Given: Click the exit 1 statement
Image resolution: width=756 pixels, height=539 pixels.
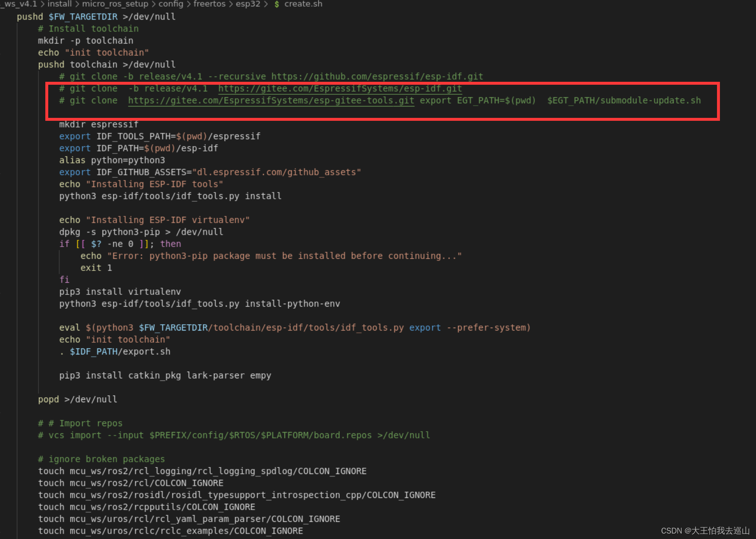Looking at the screenshot, I should pos(96,268).
